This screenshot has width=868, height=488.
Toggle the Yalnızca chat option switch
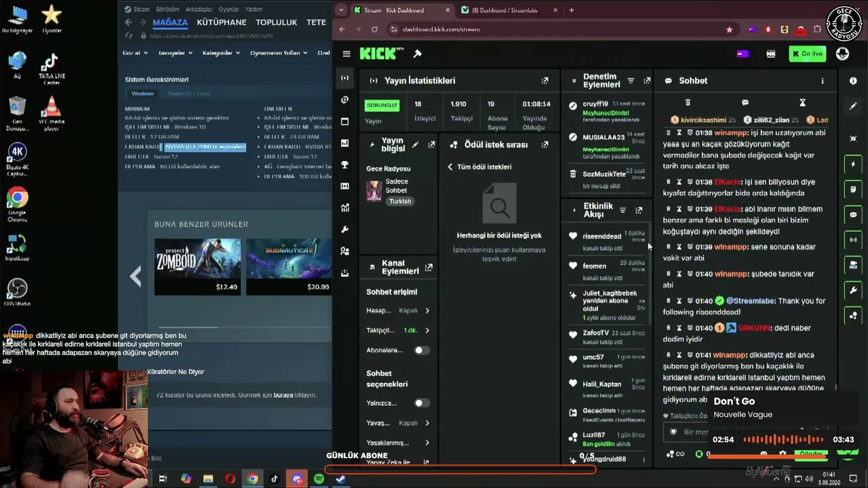click(x=422, y=403)
